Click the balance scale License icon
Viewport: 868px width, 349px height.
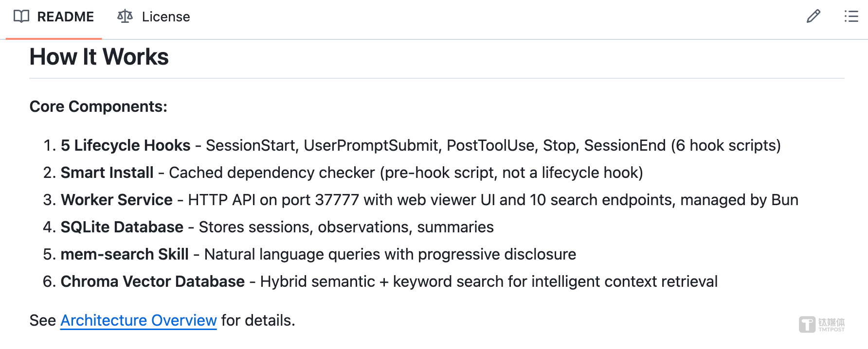pyautogui.click(x=125, y=17)
